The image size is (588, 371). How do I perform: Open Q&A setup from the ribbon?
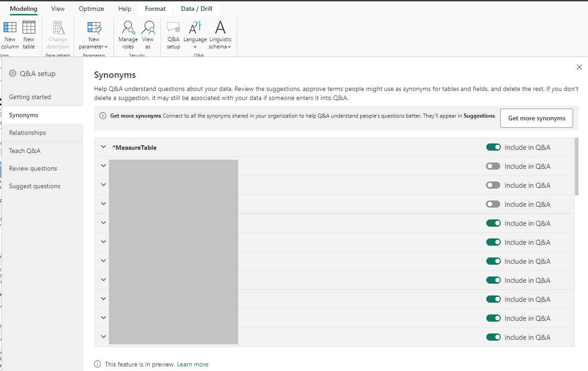tap(173, 34)
